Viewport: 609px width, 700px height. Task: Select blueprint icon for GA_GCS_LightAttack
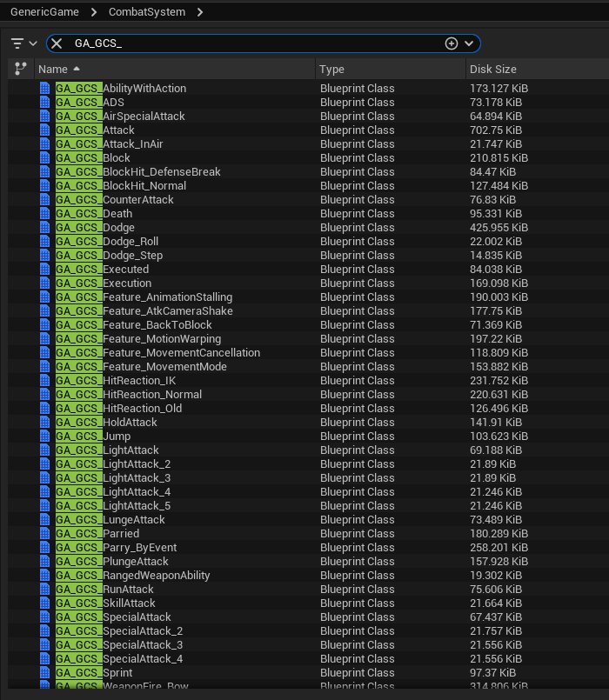(44, 450)
